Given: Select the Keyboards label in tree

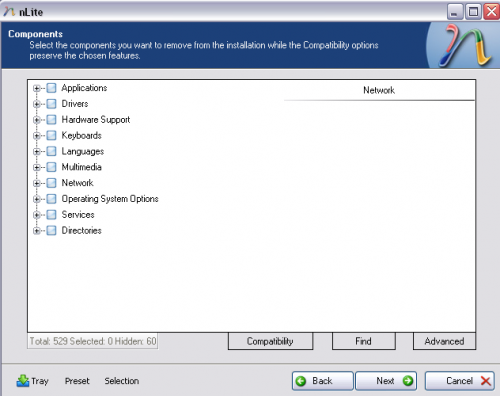Looking at the screenshot, I should [x=82, y=135].
